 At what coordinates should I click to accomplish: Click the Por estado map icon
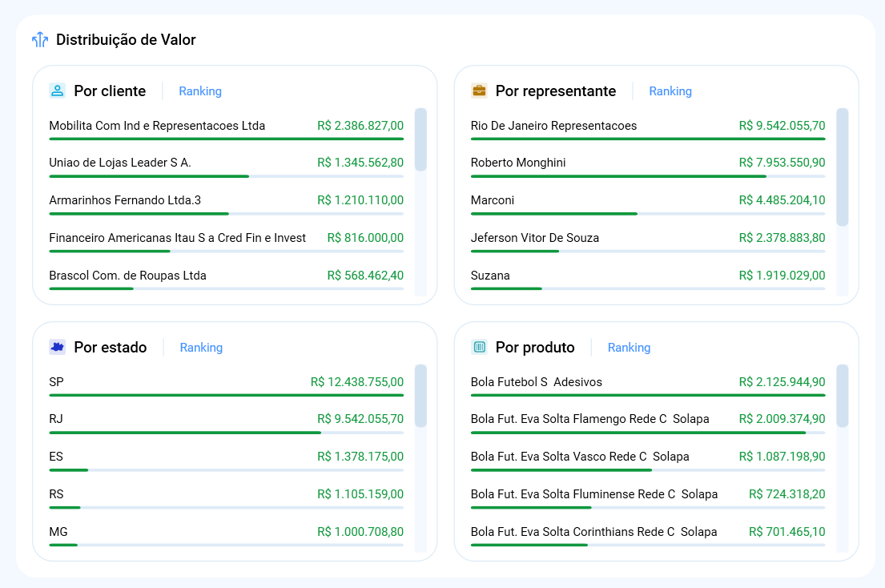(x=57, y=347)
